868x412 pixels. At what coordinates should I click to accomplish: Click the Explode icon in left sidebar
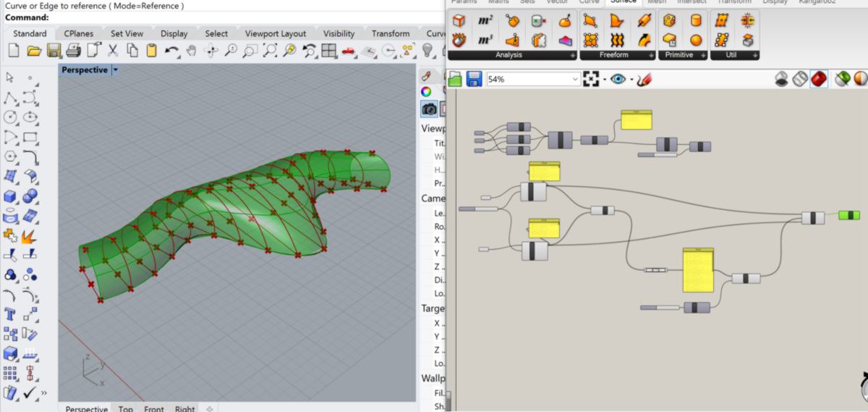pos(30,235)
